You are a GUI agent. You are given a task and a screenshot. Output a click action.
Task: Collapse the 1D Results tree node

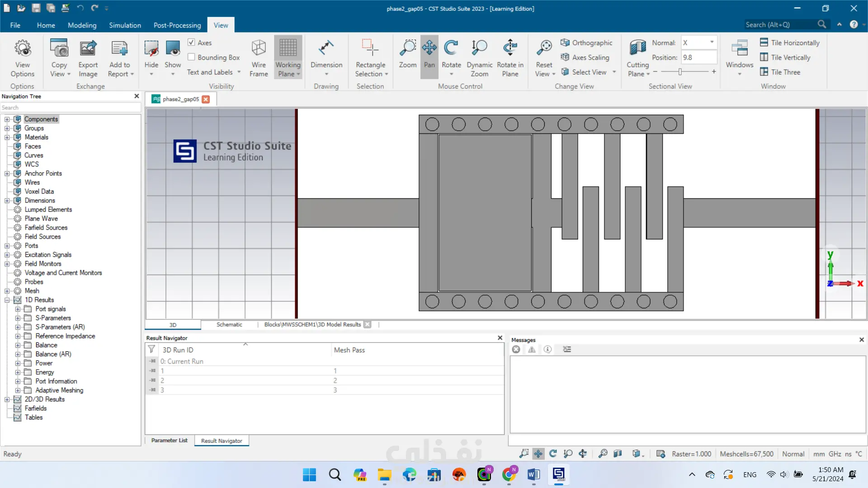point(7,300)
